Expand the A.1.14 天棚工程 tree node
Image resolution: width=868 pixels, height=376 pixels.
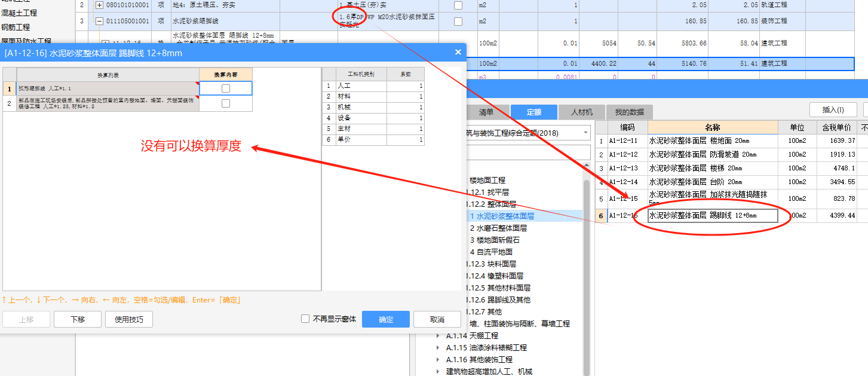point(439,336)
